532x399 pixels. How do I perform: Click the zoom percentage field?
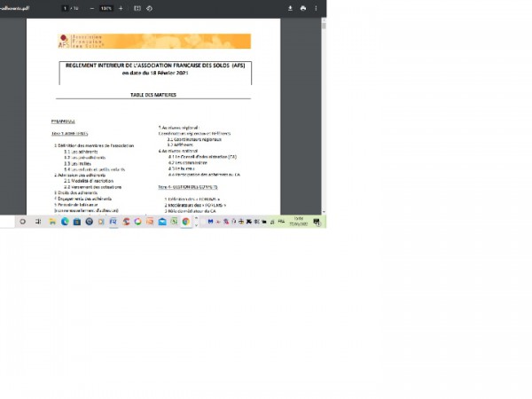[x=106, y=8]
